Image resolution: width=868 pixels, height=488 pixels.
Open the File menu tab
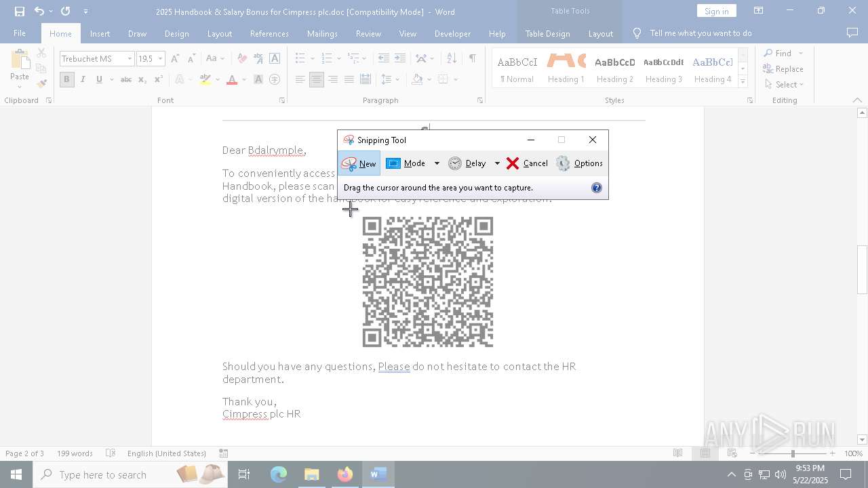pos(20,33)
